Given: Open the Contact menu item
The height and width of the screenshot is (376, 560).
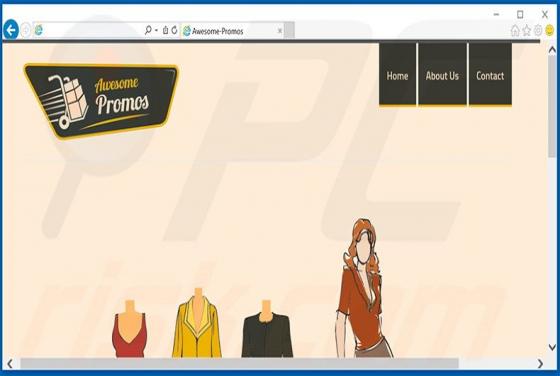Looking at the screenshot, I should 490,75.
